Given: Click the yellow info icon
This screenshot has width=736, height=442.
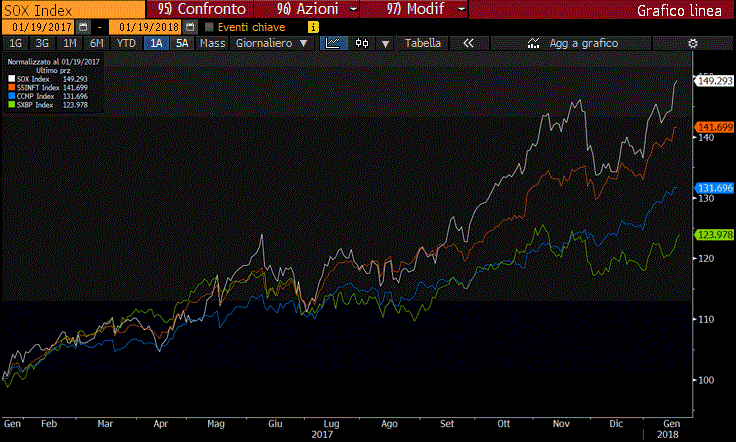Looking at the screenshot, I should coord(313,27).
